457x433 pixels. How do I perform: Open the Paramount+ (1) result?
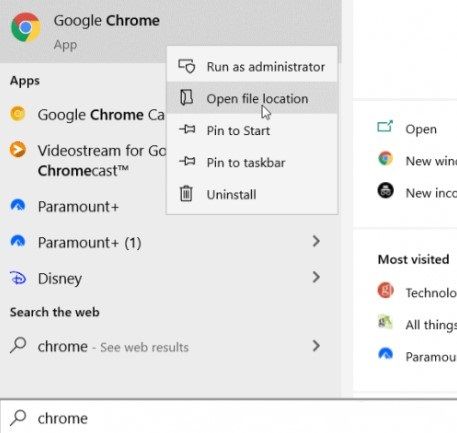pos(170,242)
